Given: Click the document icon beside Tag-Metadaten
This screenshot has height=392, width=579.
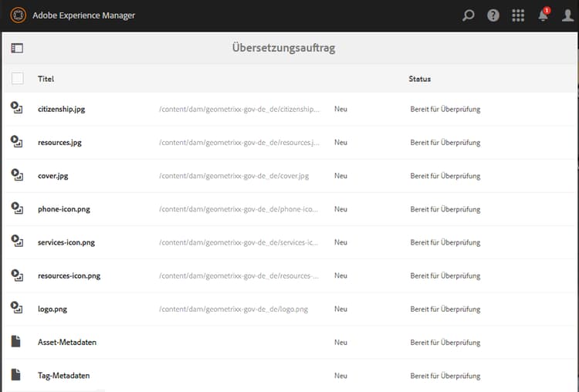Looking at the screenshot, I should point(17,375).
